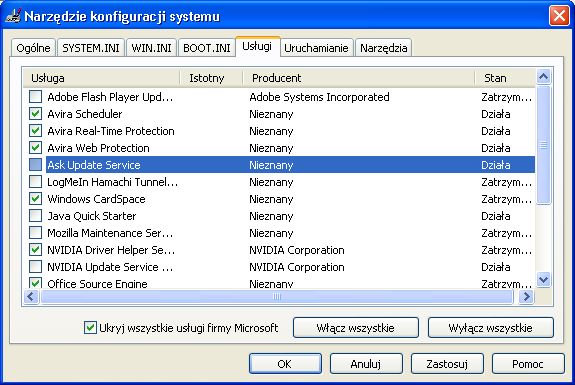Click the Włącz wszystkie button

pyautogui.click(x=355, y=328)
